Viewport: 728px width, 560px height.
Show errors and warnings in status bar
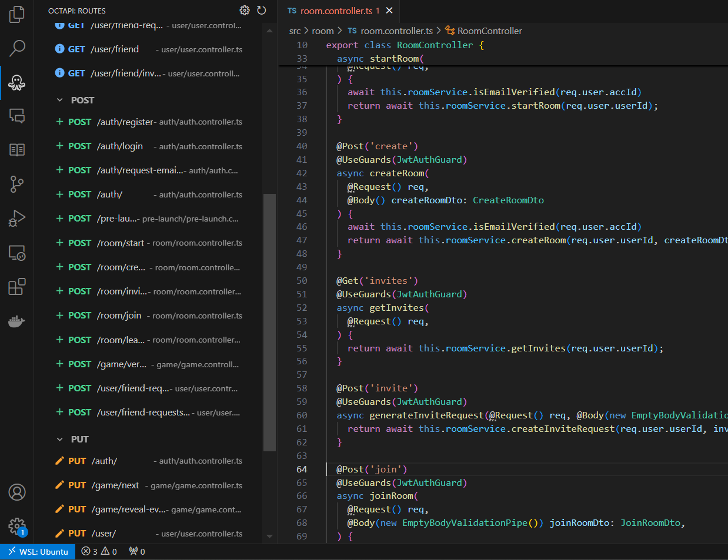pyautogui.click(x=99, y=552)
